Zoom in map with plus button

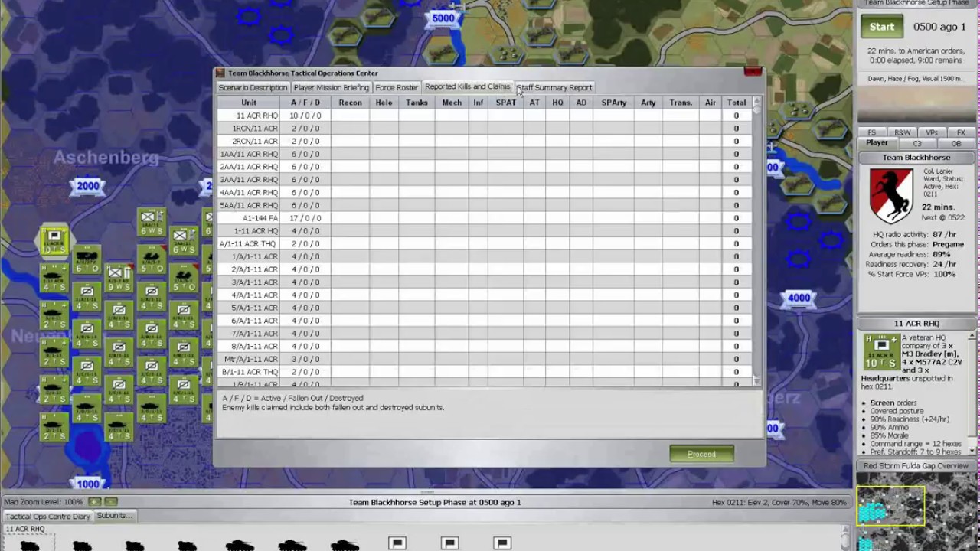point(94,502)
